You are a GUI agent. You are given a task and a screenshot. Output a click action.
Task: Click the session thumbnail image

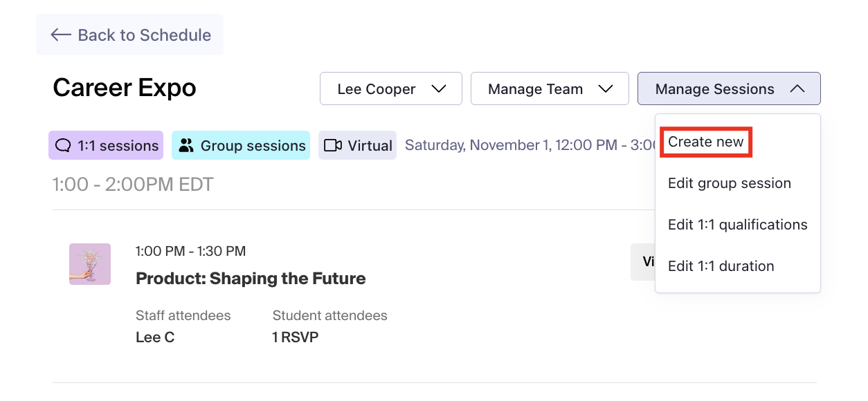90,264
